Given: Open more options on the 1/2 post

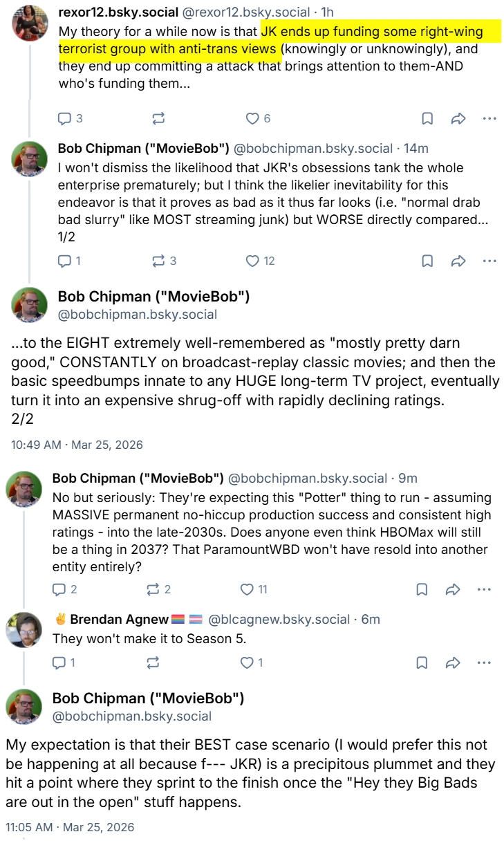Looking at the screenshot, I should [489, 261].
